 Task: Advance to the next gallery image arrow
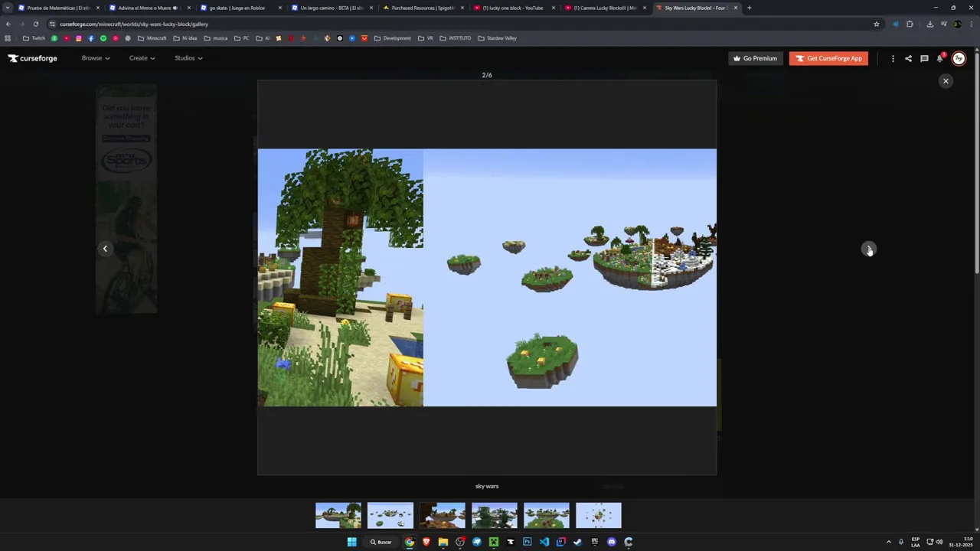(x=868, y=249)
